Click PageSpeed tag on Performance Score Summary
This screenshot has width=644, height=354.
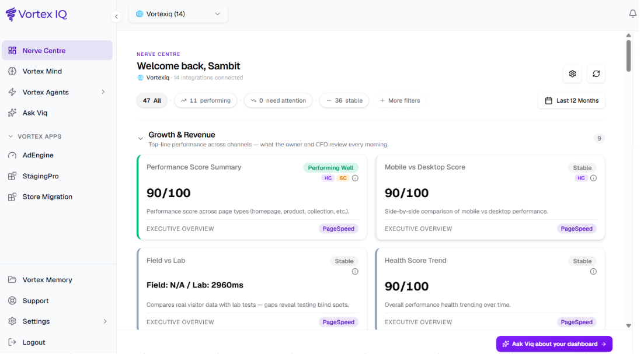click(x=339, y=229)
